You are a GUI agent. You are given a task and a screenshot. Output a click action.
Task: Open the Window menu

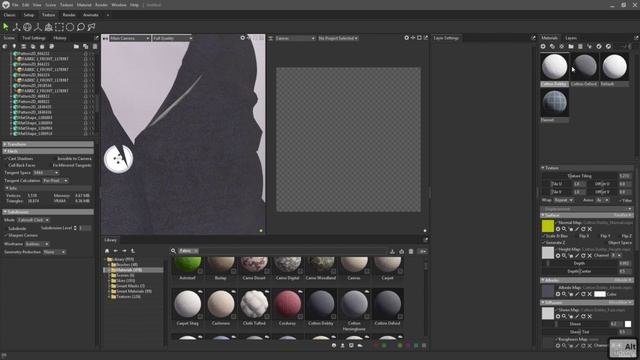click(x=119, y=5)
